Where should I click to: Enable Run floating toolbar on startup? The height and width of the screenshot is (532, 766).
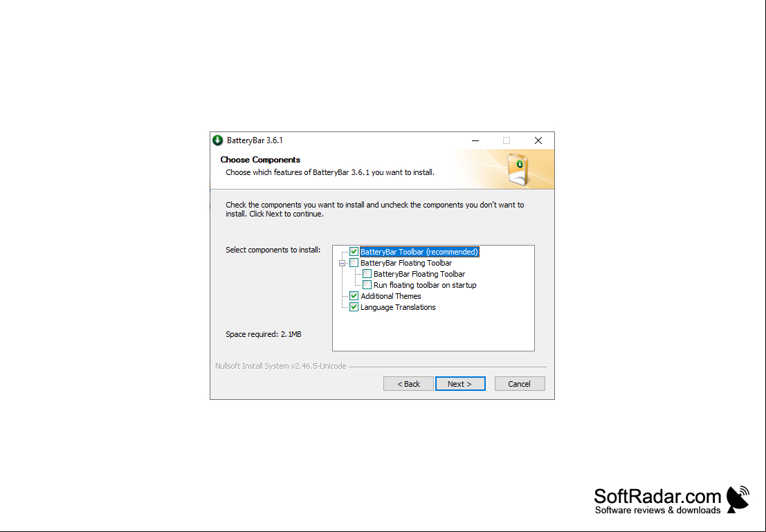367,285
